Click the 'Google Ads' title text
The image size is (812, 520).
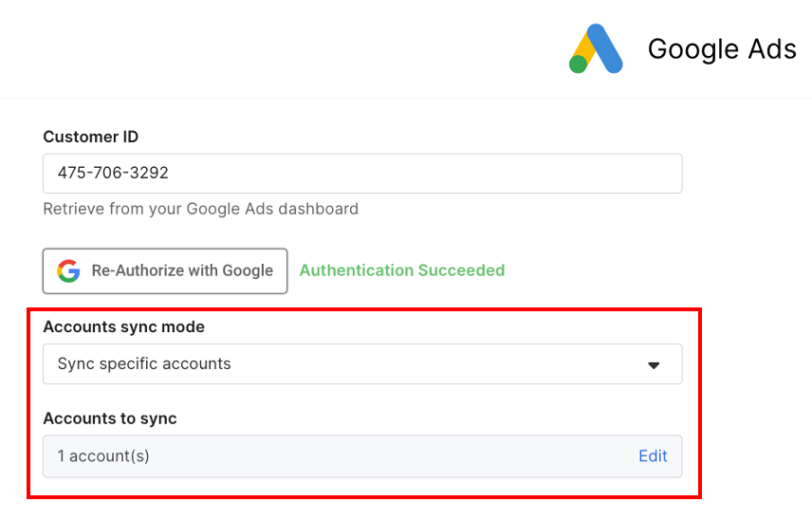coord(722,49)
